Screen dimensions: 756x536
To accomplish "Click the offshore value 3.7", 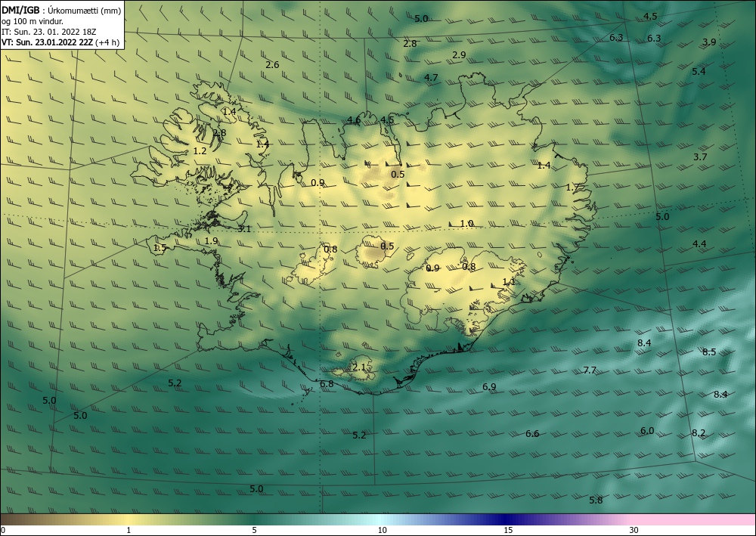I will point(700,156).
